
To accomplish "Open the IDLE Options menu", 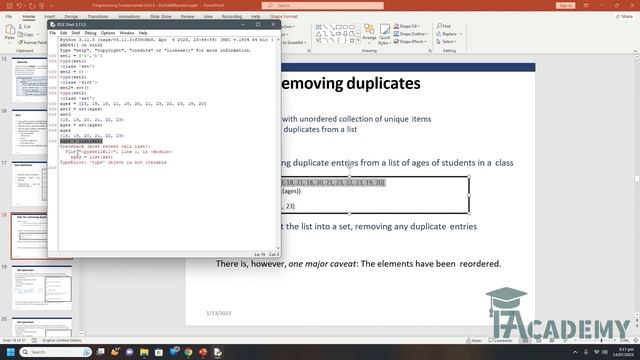I will click(108, 33).
